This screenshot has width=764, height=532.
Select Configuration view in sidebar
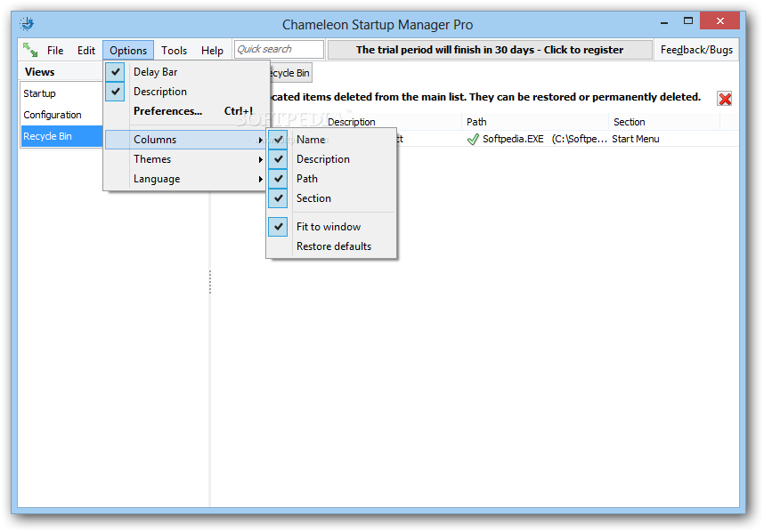[x=61, y=115]
